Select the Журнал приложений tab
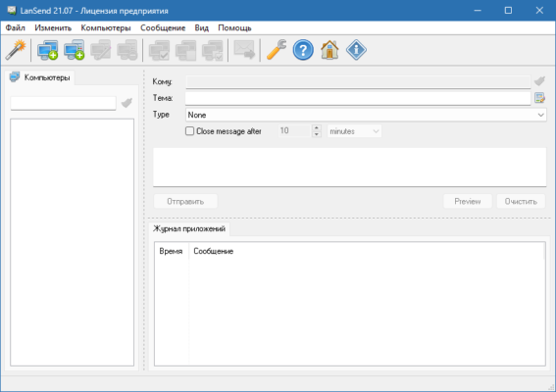Screen dimensions: 556x392 point(189,228)
